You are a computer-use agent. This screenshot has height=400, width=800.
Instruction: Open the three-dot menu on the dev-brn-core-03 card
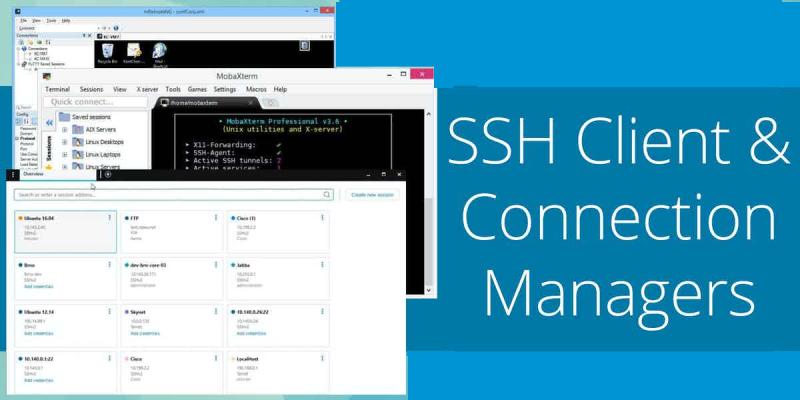click(x=216, y=265)
